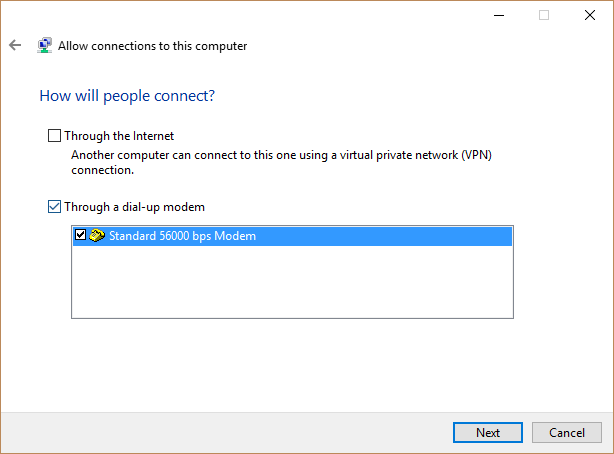This screenshot has height=454, width=614.
Task: Click the network connection wizard icon
Action: [x=45, y=45]
